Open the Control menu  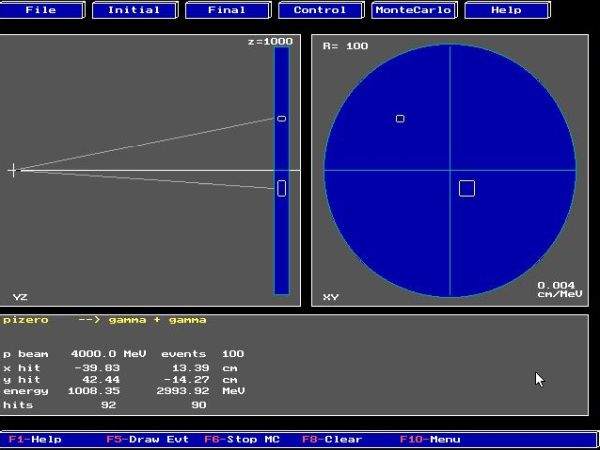click(x=320, y=10)
